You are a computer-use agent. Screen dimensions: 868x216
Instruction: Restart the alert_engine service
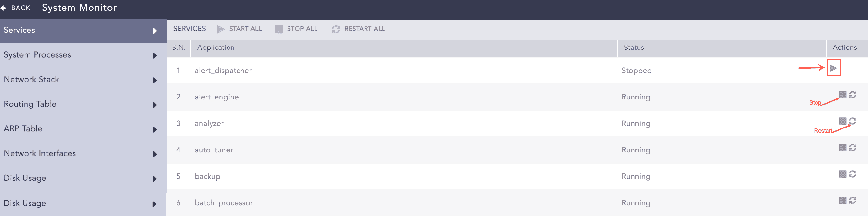coord(853,94)
